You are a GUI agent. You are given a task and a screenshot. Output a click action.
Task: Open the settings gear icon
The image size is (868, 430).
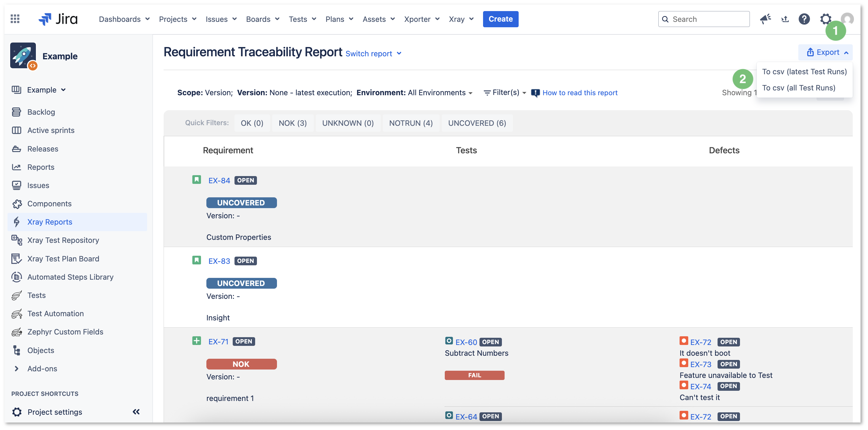click(825, 19)
